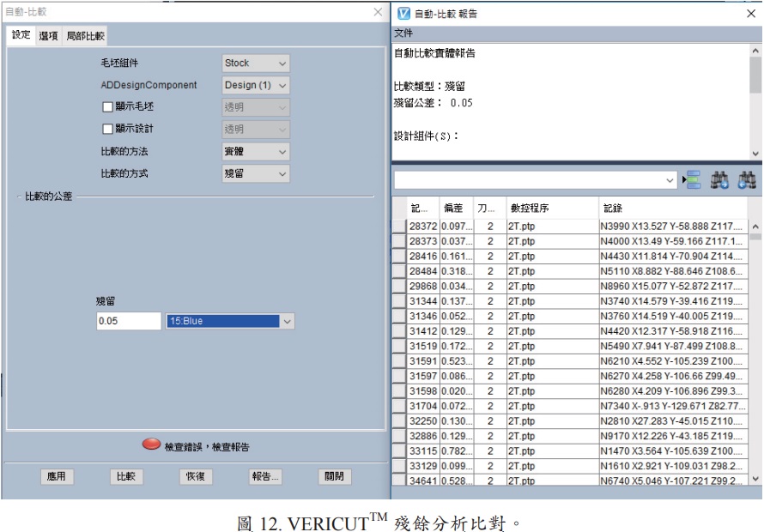This screenshot has width=764, height=532.
Task: Click the go-to-record list icon in the report toolbar
Action: (x=691, y=180)
